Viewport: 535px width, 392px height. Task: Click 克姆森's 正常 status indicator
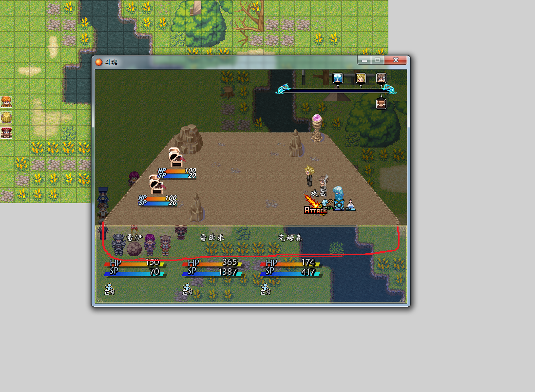click(x=265, y=289)
